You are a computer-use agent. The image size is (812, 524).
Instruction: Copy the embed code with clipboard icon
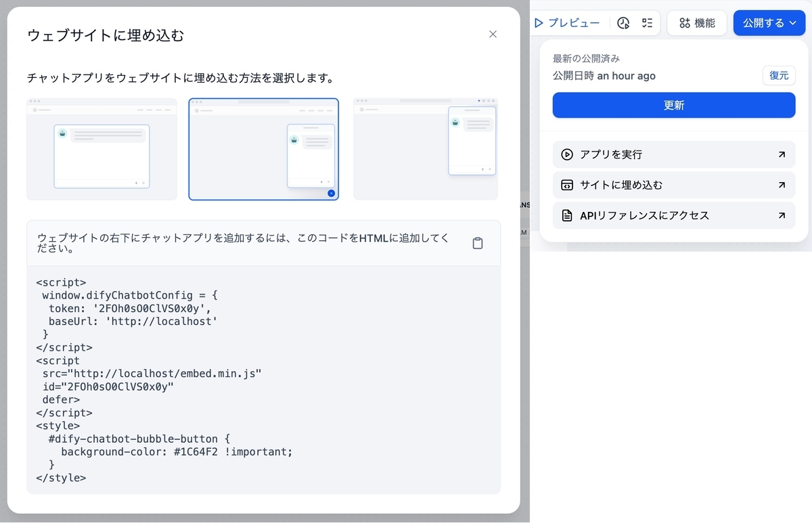tap(478, 243)
